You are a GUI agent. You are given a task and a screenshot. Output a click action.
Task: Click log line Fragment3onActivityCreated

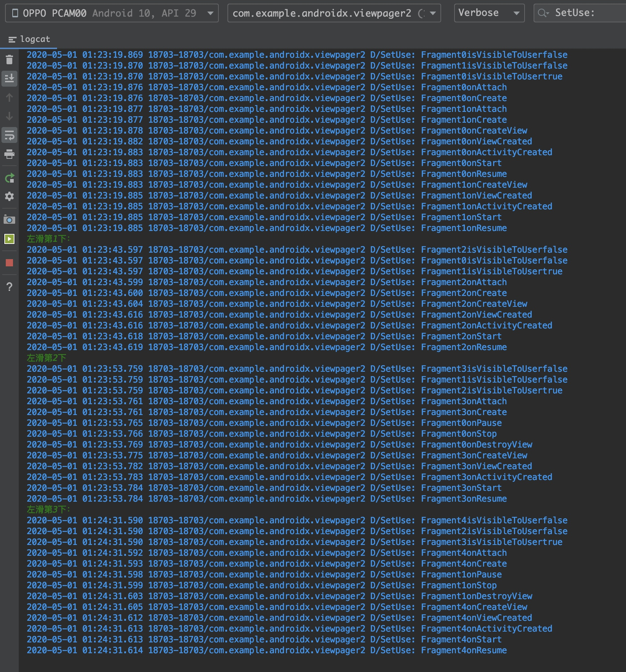tap(289, 477)
